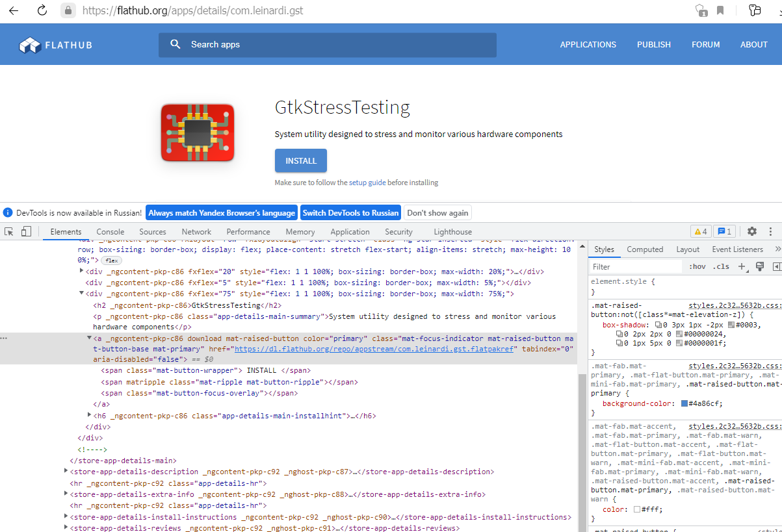Open color picker for #4a86cf swatch
The width and height of the screenshot is (782, 532).
pyautogui.click(x=684, y=403)
